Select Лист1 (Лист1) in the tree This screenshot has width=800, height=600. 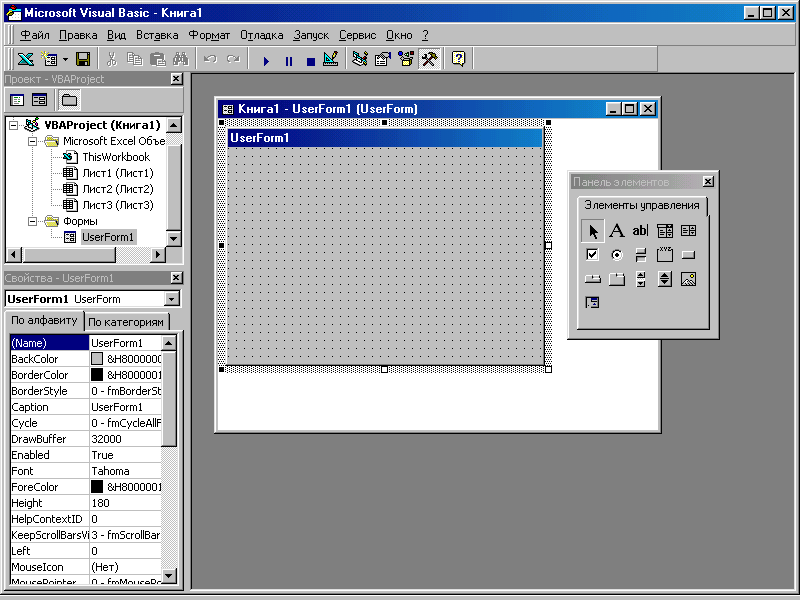[117, 173]
